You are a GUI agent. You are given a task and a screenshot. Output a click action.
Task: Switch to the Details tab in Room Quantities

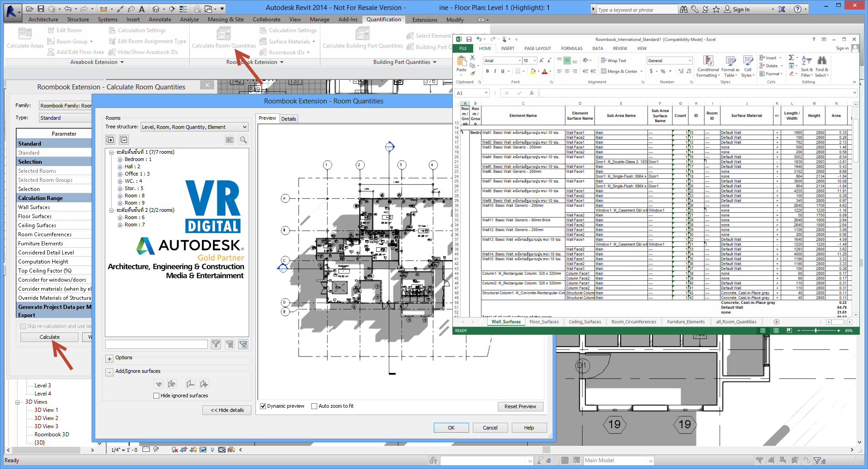click(x=289, y=119)
